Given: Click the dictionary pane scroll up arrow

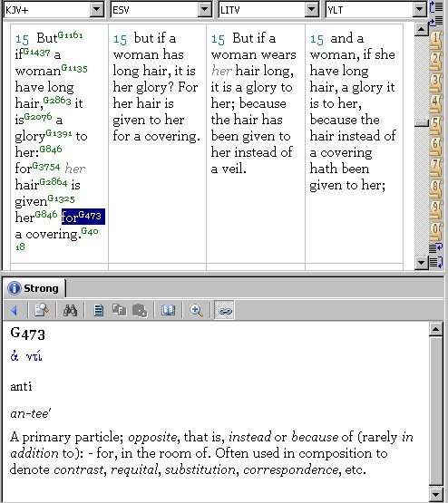Looking at the screenshot, I should pyautogui.click(x=436, y=329).
